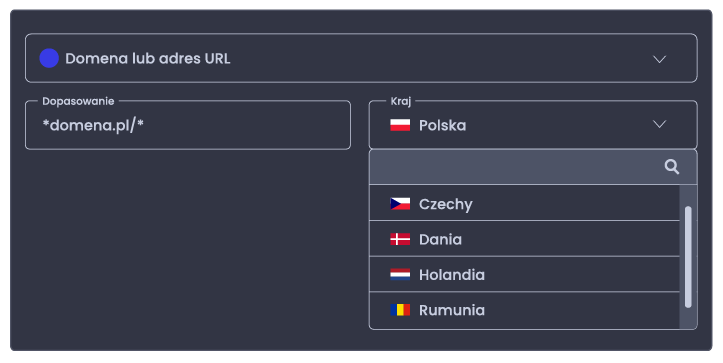Image resolution: width=723 pixels, height=363 pixels.
Task: Click the Dopasowanie field label
Action: [x=78, y=101]
